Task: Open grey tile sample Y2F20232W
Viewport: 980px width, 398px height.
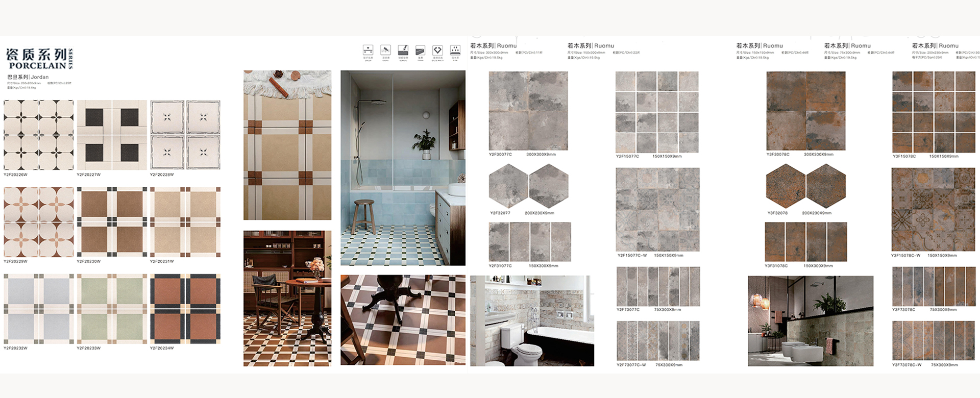Action: (39, 309)
